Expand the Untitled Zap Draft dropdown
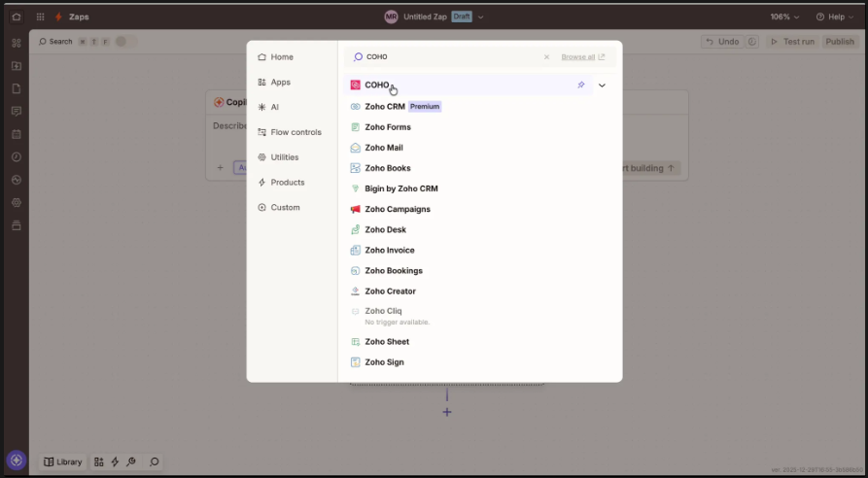 click(480, 17)
